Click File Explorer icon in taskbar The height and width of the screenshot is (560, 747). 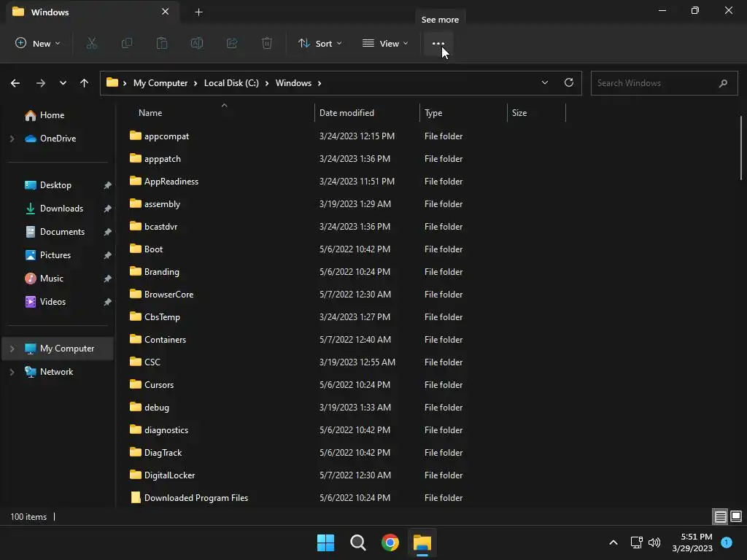422,542
